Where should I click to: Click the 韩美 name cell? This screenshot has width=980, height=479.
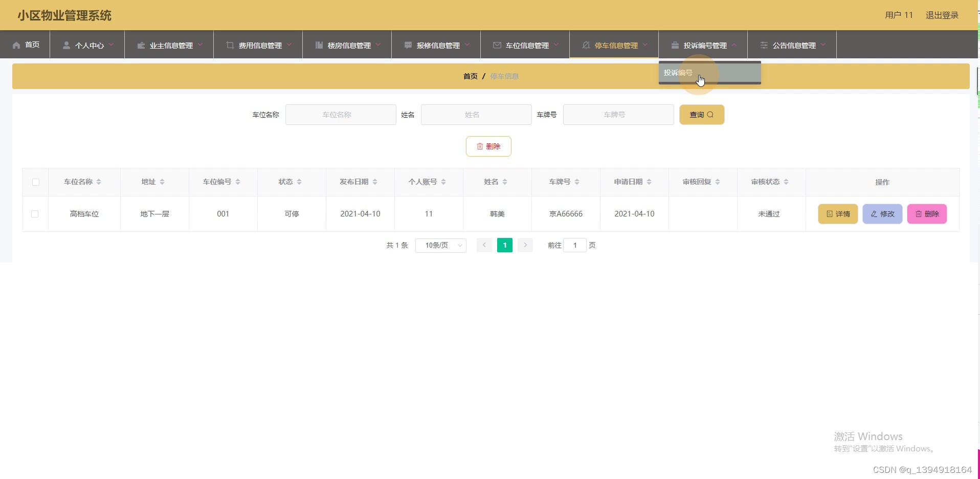coord(497,214)
